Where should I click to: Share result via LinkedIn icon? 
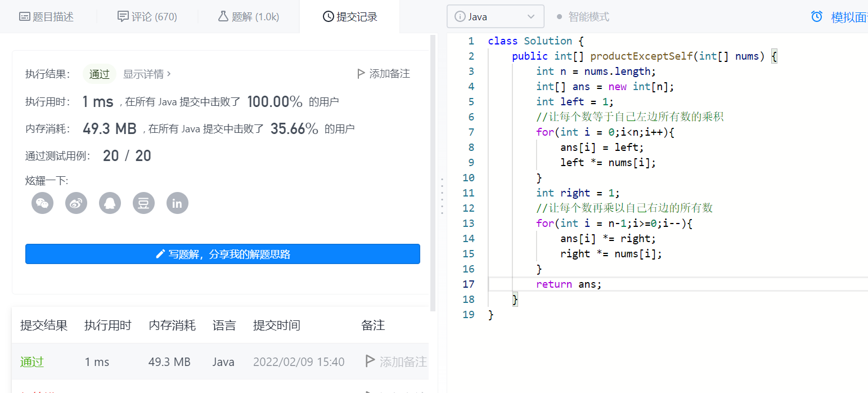(x=177, y=203)
